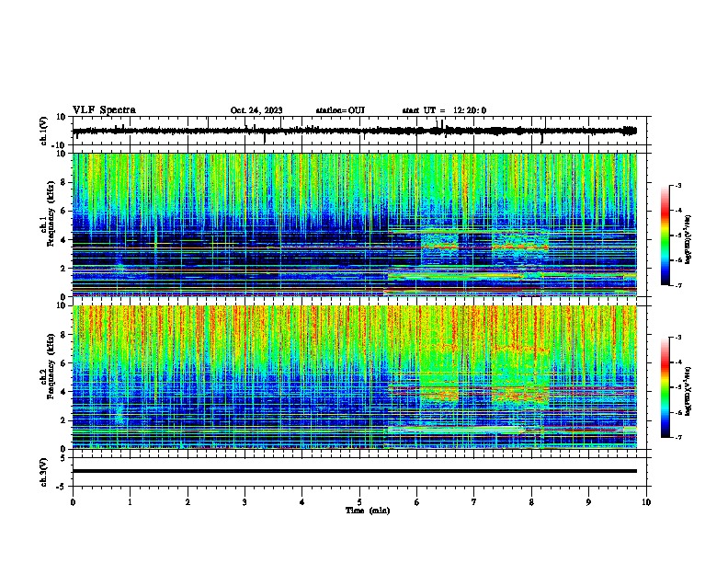The height and width of the screenshot is (563, 728).
Task: Click the "station=OUI" header label
Action: [340, 110]
